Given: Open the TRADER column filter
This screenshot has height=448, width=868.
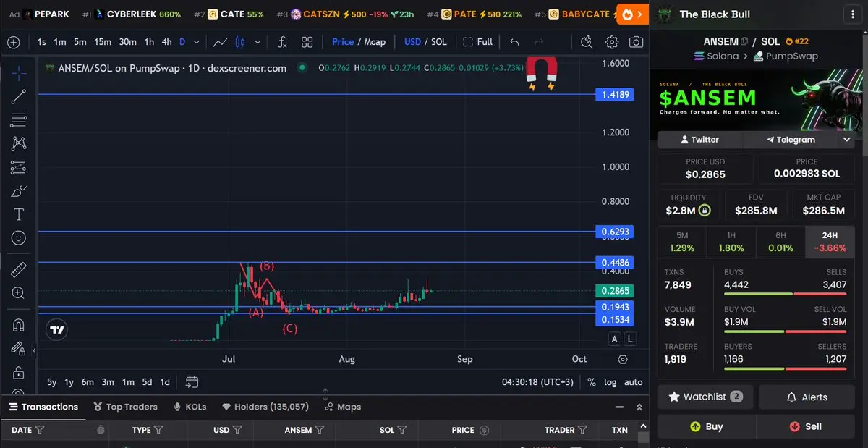Looking at the screenshot, I should click(x=582, y=430).
